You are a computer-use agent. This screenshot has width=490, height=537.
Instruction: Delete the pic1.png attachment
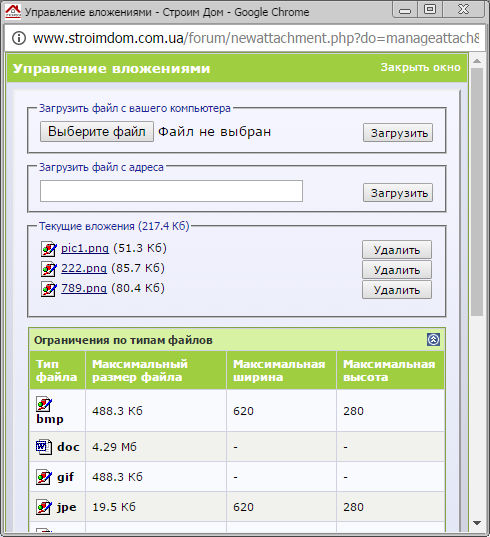point(397,250)
